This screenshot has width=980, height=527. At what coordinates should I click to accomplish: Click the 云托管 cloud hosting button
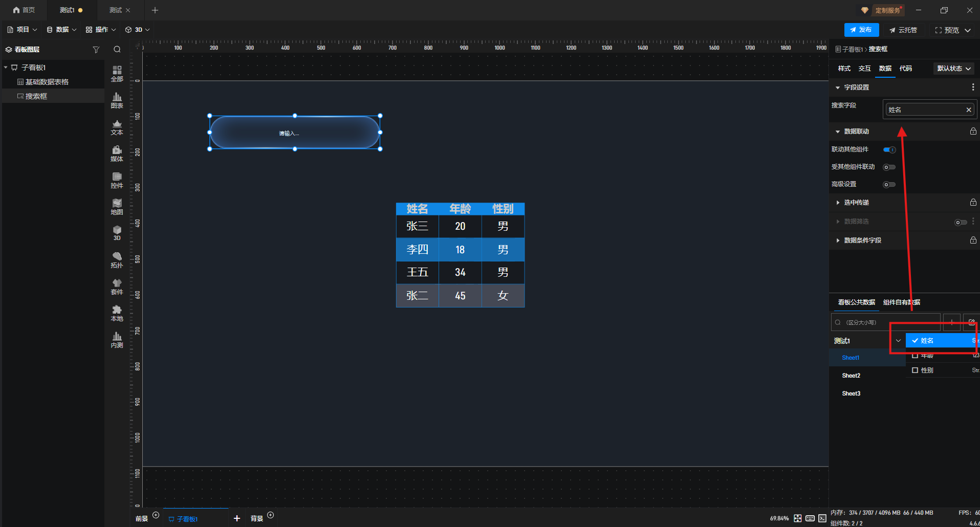(x=903, y=30)
